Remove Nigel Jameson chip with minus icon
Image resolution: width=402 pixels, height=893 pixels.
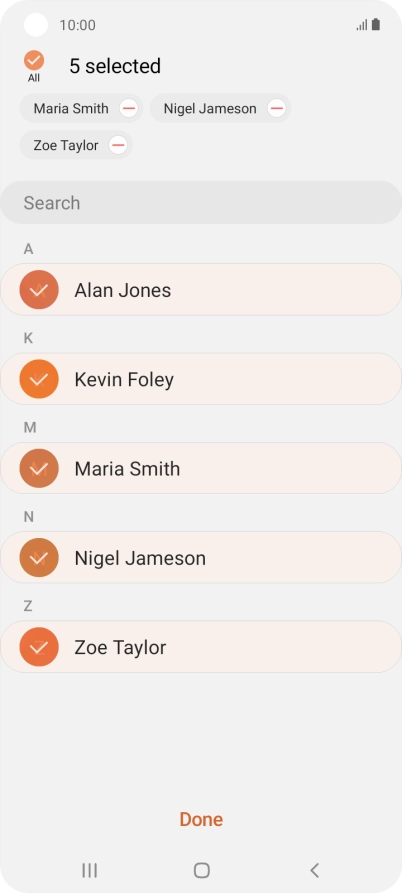(277, 108)
